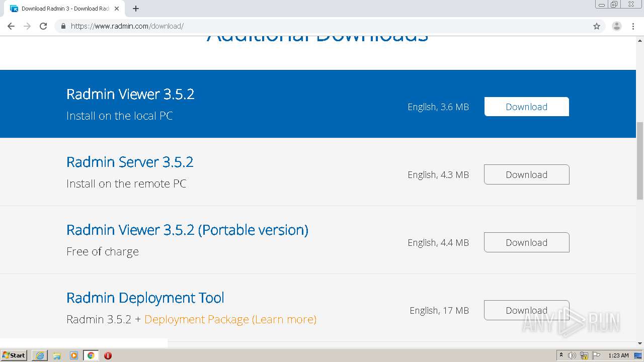Open Windows Explorer folder from the taskbar
The height and width of the screenshot is (362, 644).
click(57, 355)
